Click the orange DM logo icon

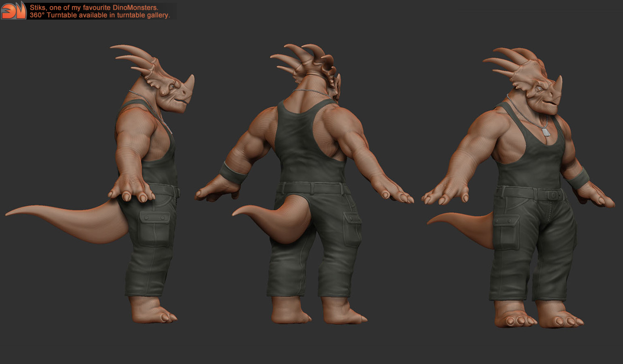(x=14, y=10)
